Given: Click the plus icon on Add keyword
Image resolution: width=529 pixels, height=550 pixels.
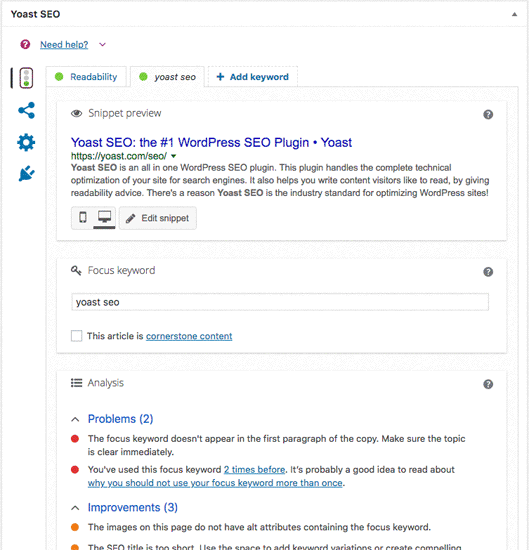Looking at the screenshot, I should point(220,77).
